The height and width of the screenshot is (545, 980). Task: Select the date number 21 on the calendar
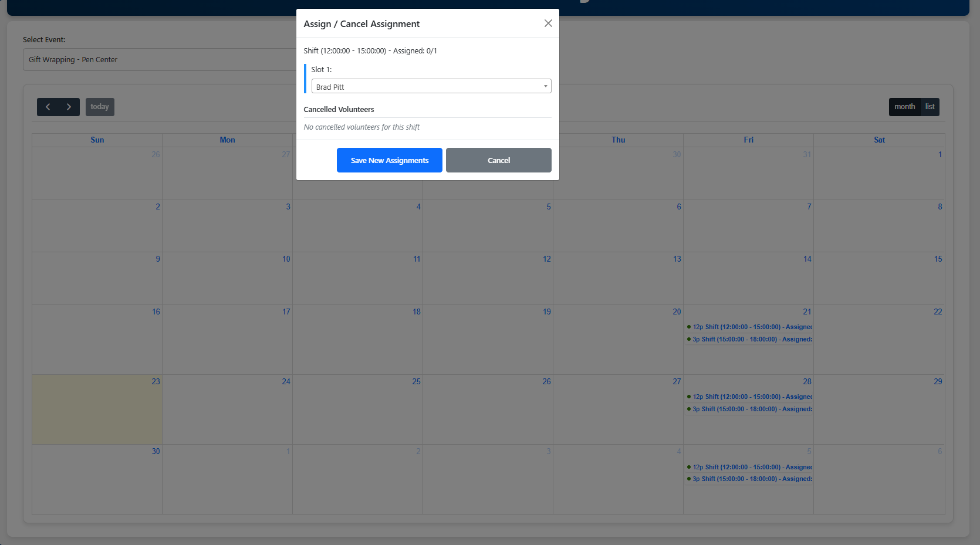[x=806, y=312]
